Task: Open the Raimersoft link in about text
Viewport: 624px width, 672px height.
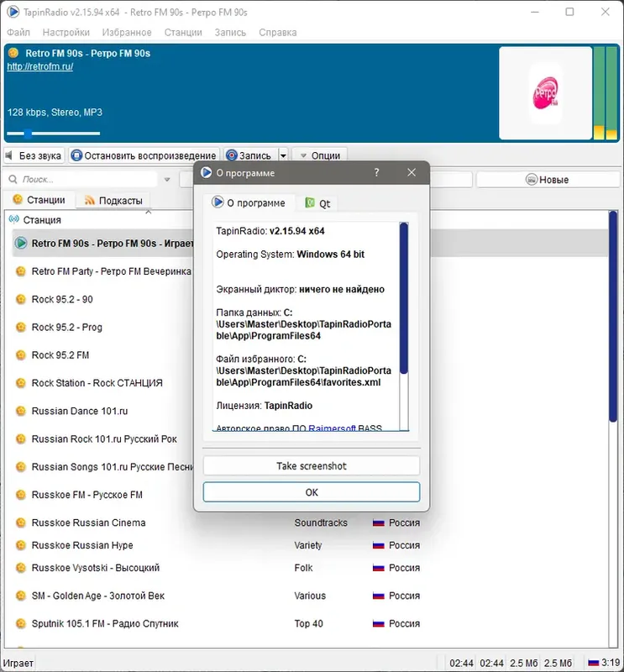Action: (x=332, y=428)
